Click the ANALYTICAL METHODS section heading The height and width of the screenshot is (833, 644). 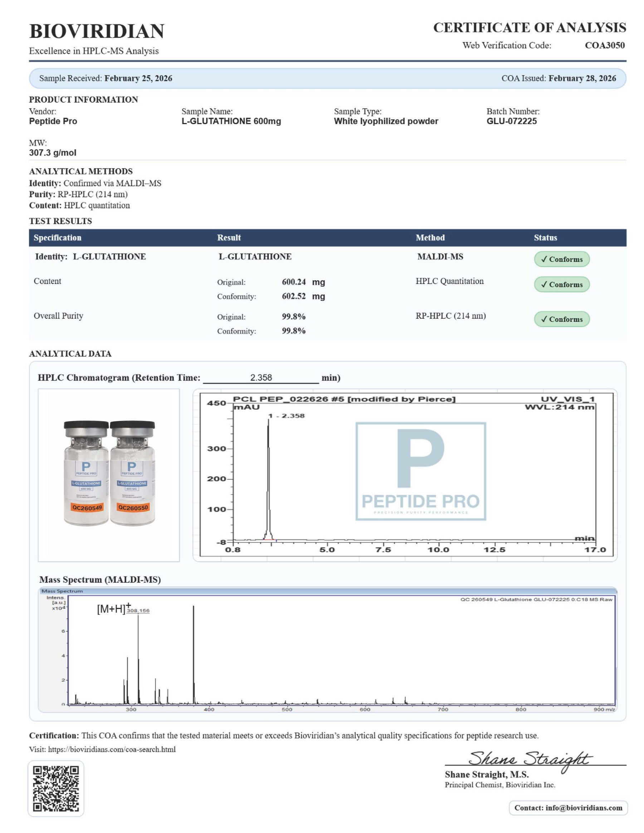pos(81,171)
